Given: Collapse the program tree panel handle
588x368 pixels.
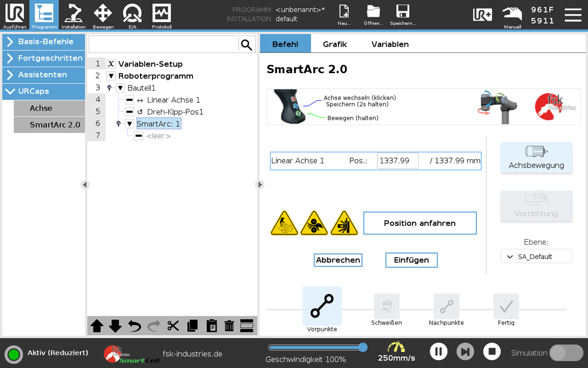Looking at the screenshot, I should click(260, 184).
